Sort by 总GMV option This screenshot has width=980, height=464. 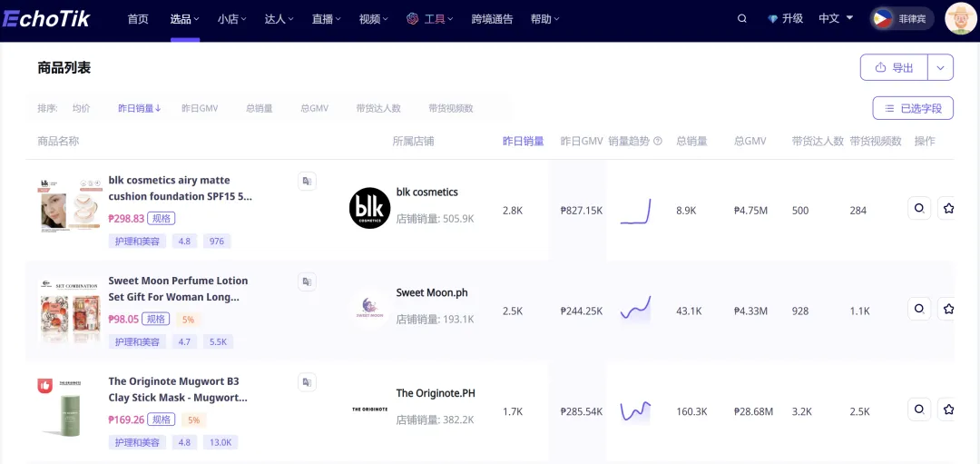click(314, 108)
